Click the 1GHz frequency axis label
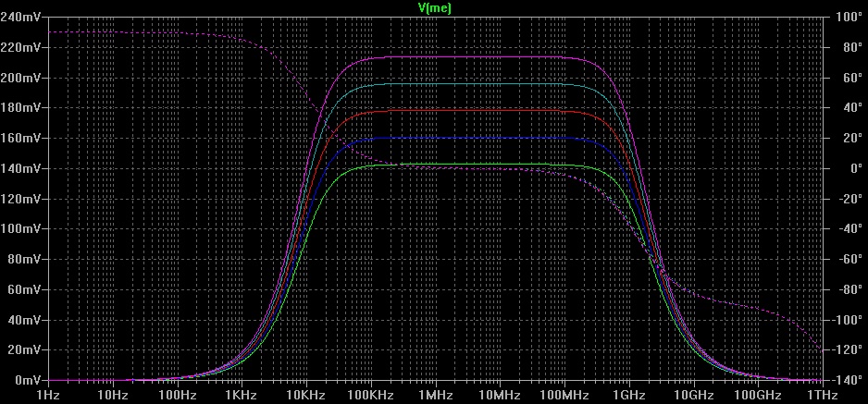 pos(629,395)
